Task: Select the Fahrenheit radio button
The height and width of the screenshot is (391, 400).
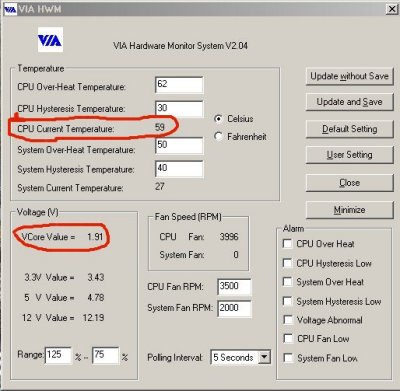Action: [218, 136]
